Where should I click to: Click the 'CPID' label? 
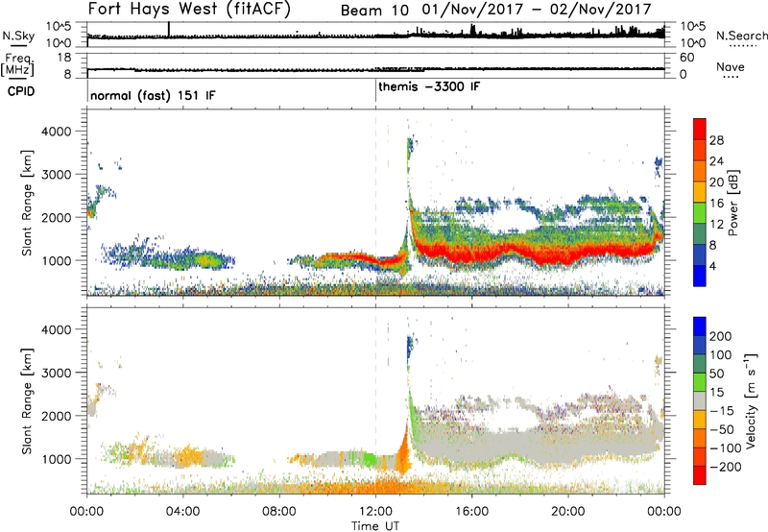[21, 91]
